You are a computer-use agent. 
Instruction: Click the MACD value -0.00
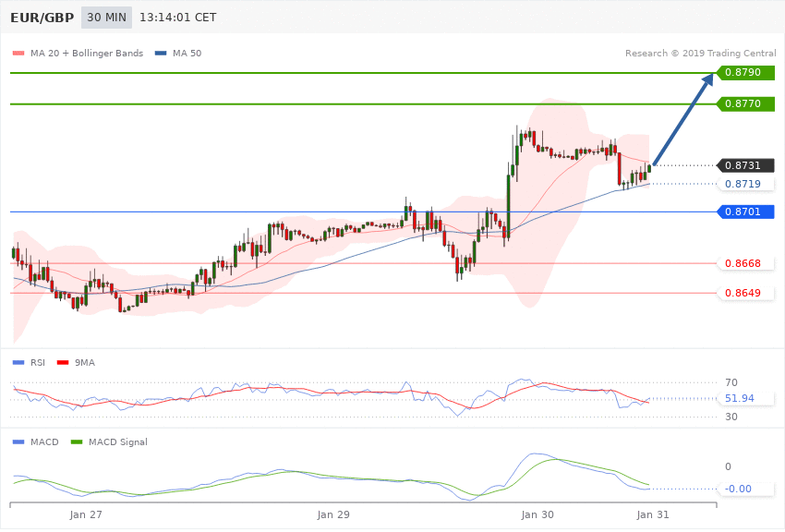(738, 489)
